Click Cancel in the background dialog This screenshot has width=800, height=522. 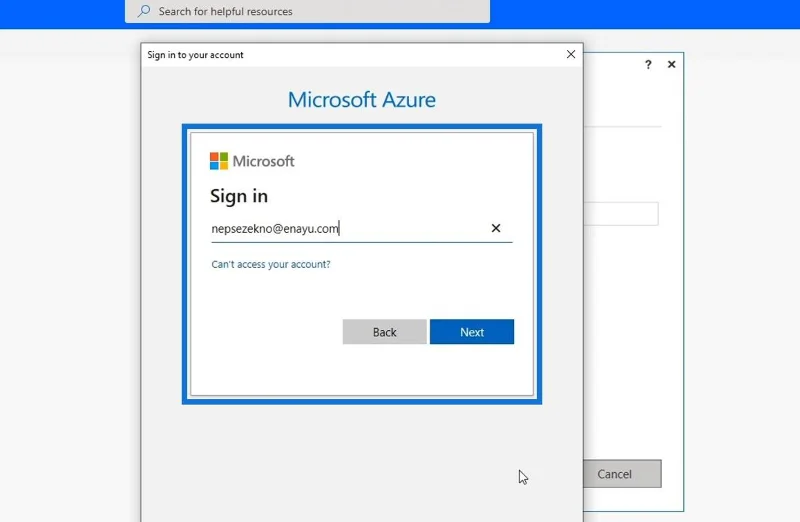click(x=622, y=474)
